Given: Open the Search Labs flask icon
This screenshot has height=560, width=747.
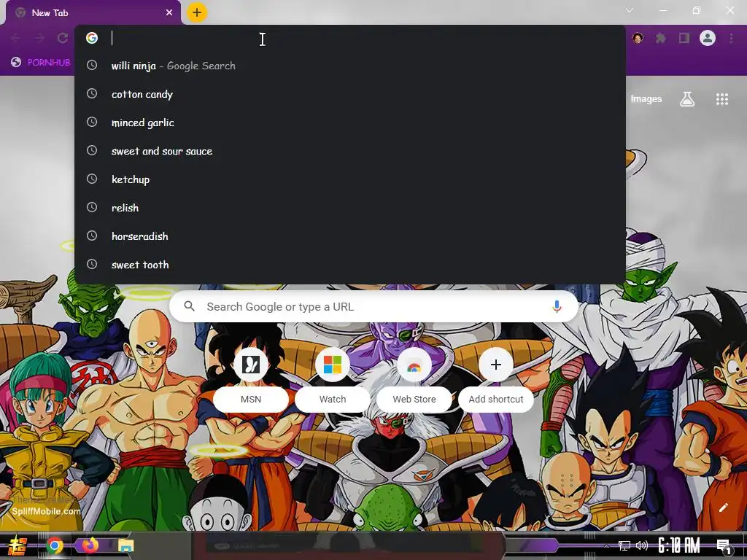Looking at the screenshot, I should click(x=687, y=99).
